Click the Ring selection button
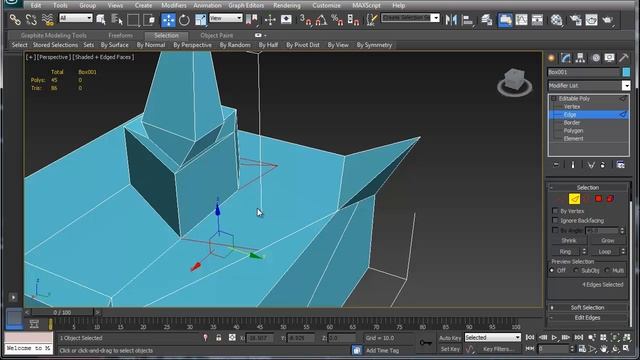Viewport: 640px width, 360px height. pyautogui.click(x=565, y=251)
